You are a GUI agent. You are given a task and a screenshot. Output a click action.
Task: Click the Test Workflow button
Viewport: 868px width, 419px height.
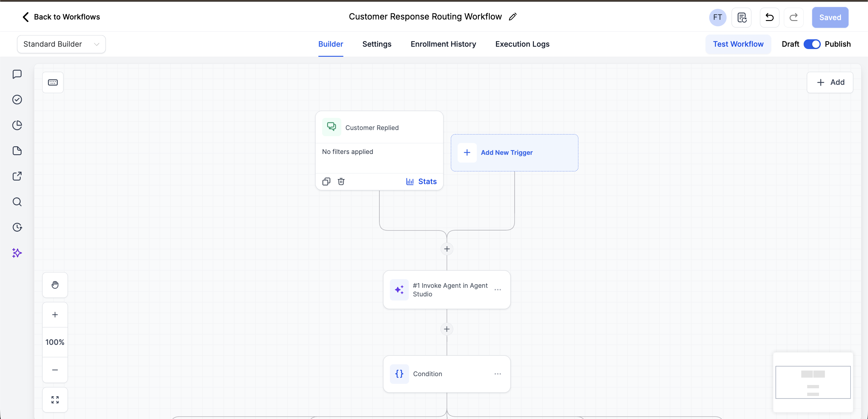[738, 44]
